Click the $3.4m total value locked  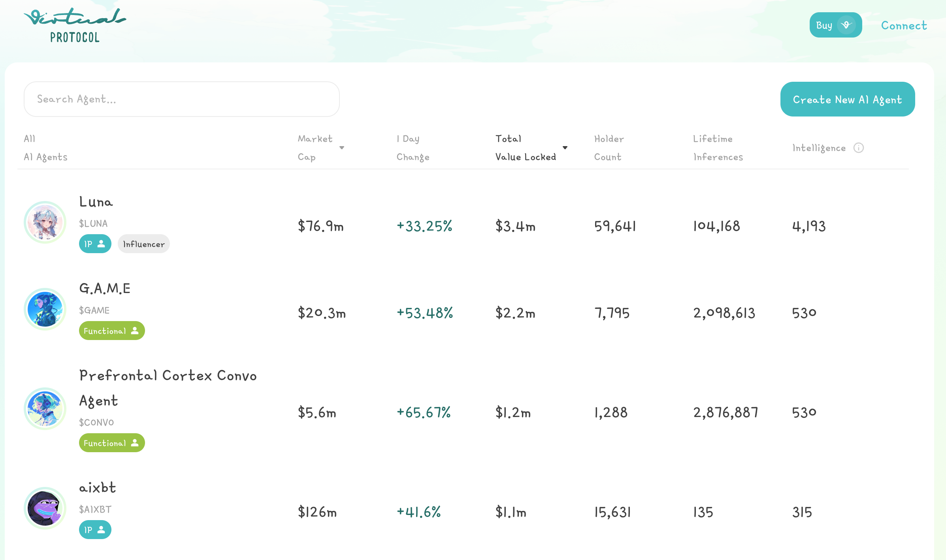tap(516, 226)
